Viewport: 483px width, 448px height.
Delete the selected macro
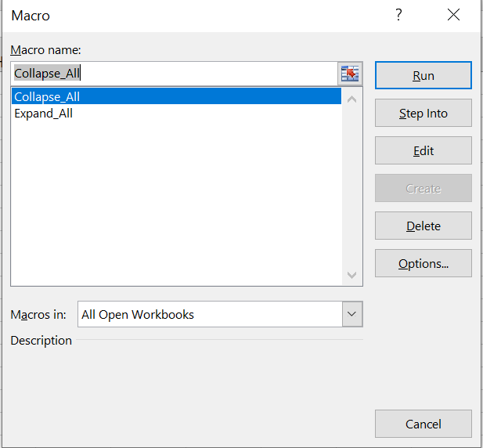[423, 226]
